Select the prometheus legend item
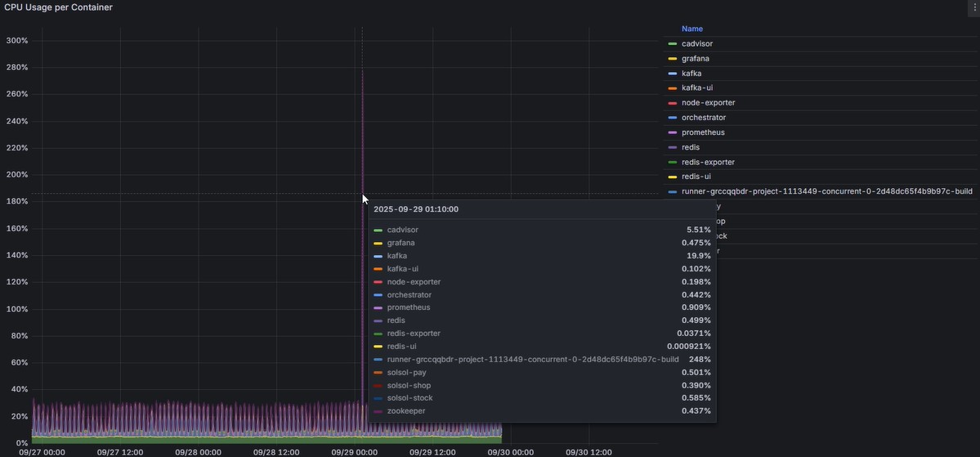This screenshot has height=457, width=980. point(703,132)
